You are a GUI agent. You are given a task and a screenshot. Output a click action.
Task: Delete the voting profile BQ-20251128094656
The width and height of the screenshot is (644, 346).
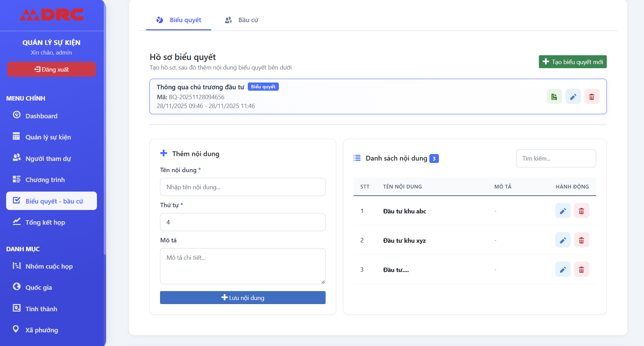(591, 97)
